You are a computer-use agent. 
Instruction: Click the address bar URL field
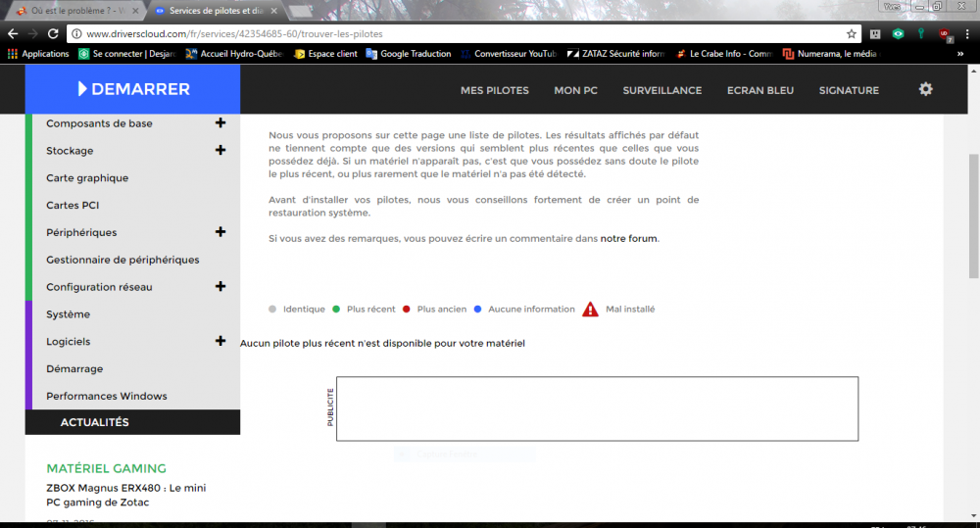(x=463, y=33)
